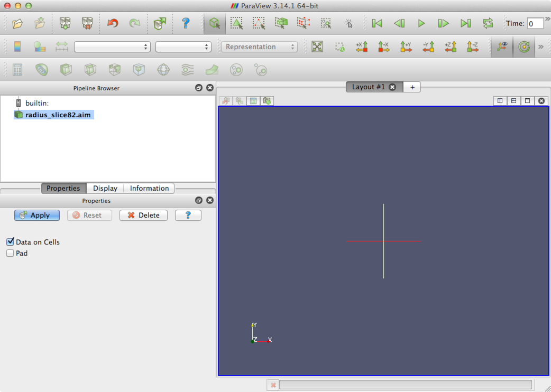Select radius_slice82.aim in Pipeline Browser

[x=58, y=115]
